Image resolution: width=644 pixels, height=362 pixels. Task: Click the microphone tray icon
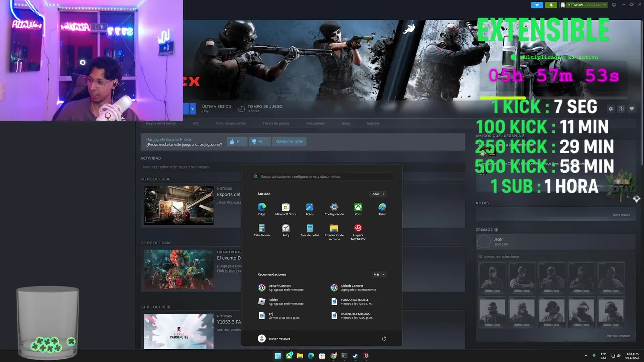click(x=594, y=356)
